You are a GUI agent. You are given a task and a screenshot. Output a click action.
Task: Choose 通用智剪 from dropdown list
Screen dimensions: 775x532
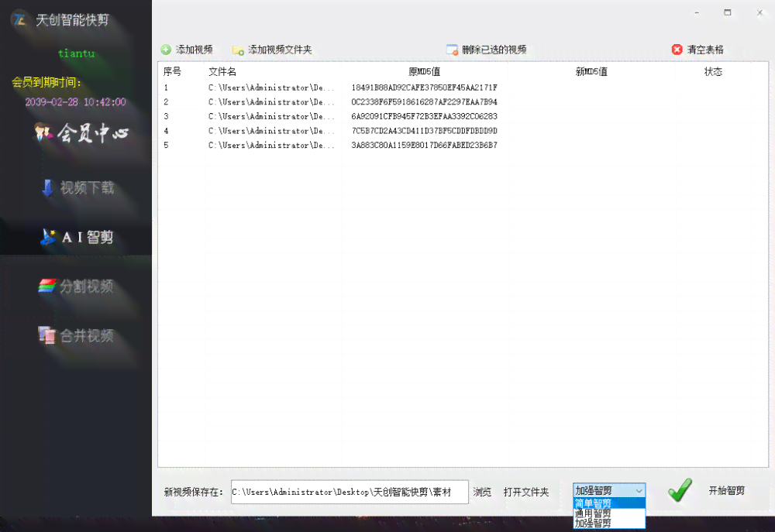tap(609, 513)
